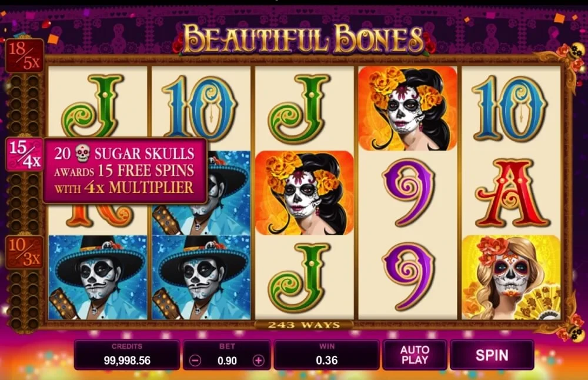Select the 15/4x free spins tier
588x380 pixels.
[24, 155]
